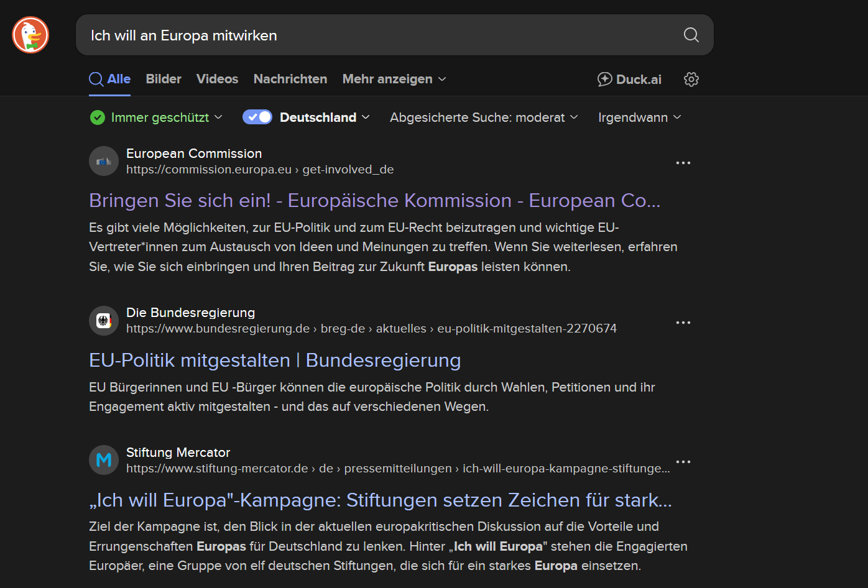This screenshot has width=868, height=588.
Task: Click the European Commission favicon
Action: 104,161
